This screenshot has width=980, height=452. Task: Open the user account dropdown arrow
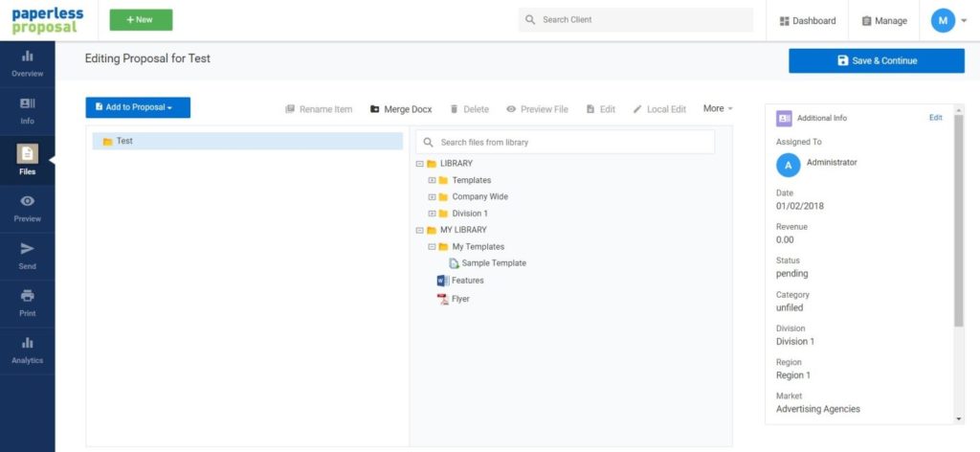(964, 21)
